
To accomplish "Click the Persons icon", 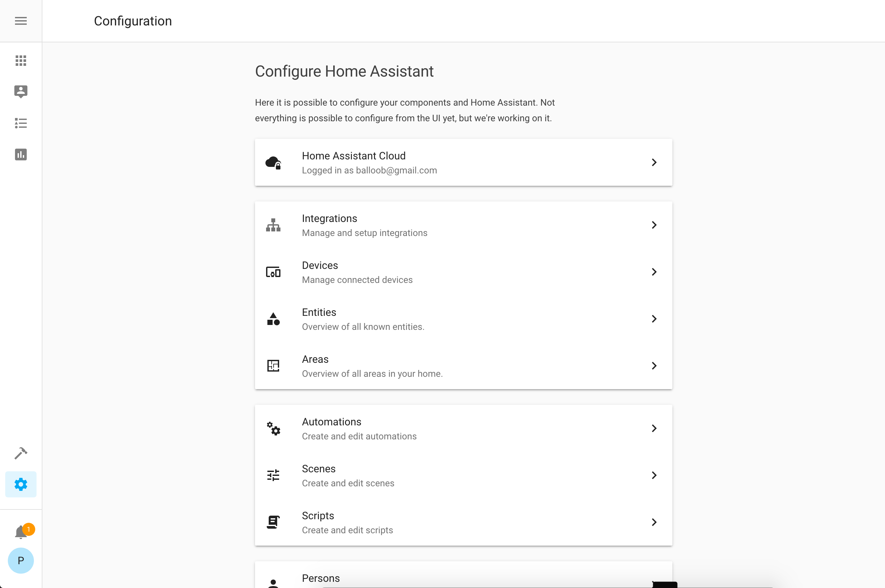I will coord(273,583).
